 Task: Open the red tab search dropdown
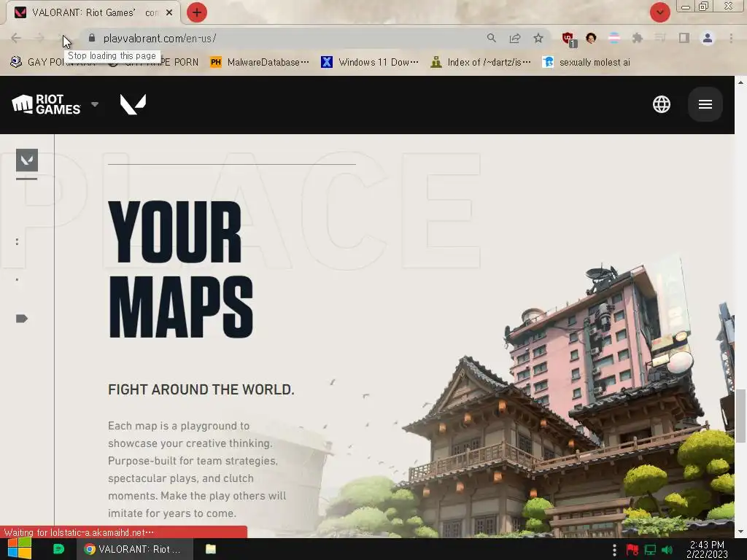(659, 12)
